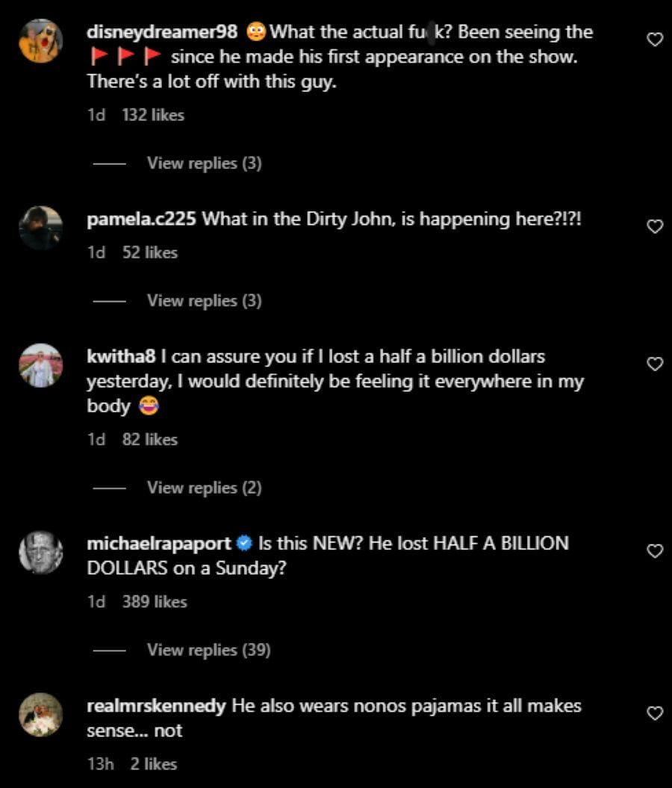
Task: Show replies to pamela.c225's comment
Action: point(204,300)
